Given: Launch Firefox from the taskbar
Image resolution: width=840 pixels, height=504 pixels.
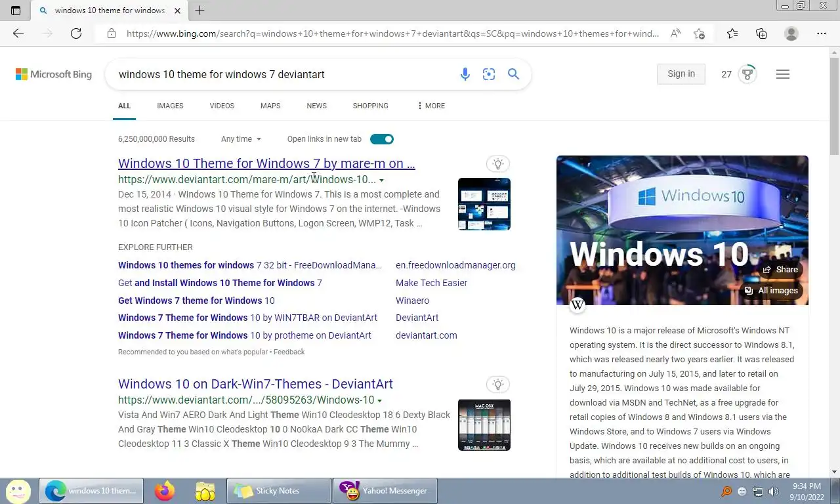Looking at the screenshot, I should pos(165,491).
